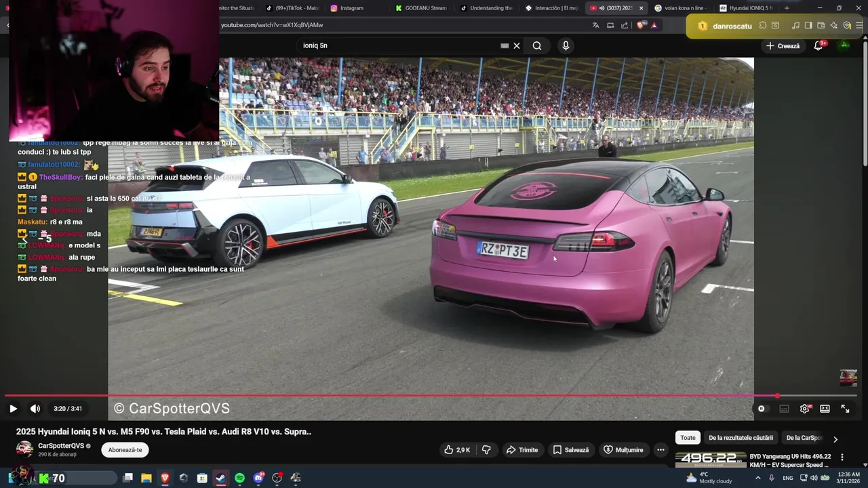Open YouTube notifications bell
The width and height of the screenshot is (868, 488).
coord(818,45)
